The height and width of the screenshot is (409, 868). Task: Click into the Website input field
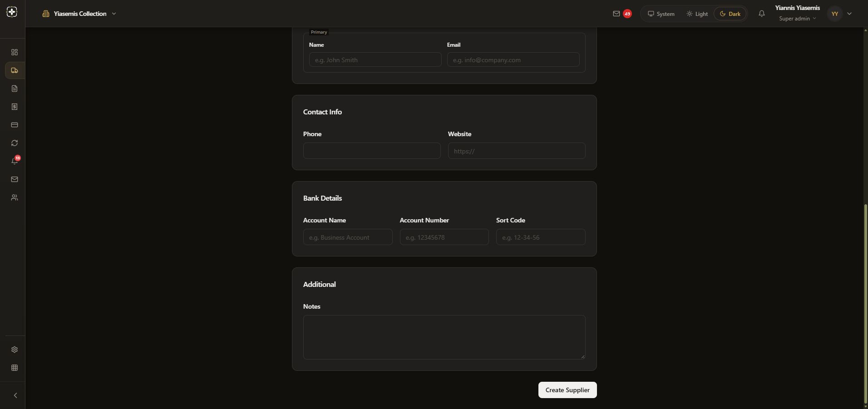(x=517, y=151)
